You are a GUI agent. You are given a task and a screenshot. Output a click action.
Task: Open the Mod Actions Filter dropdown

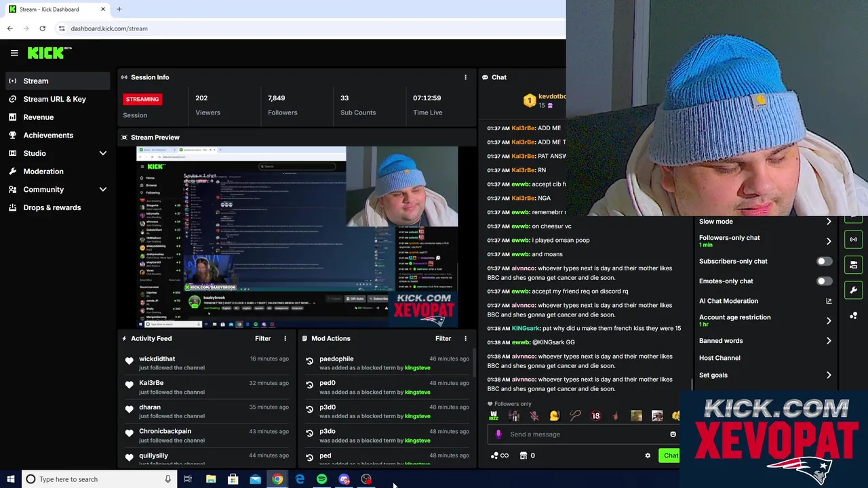coord(443,338)
